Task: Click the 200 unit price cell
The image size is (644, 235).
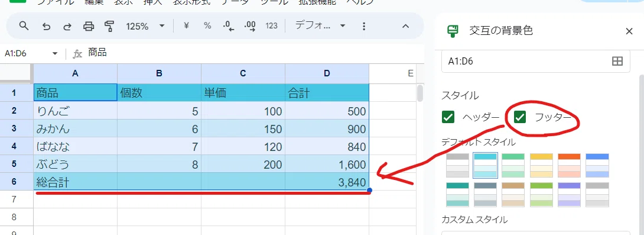Action: coord(243,164)
